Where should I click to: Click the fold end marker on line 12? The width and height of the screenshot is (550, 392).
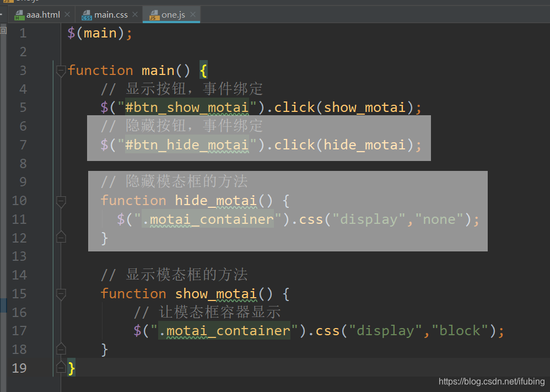[61, 237]
